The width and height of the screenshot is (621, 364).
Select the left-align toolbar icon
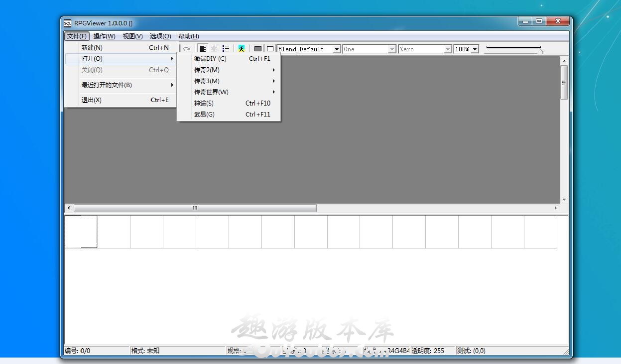[x=203, y=49]
